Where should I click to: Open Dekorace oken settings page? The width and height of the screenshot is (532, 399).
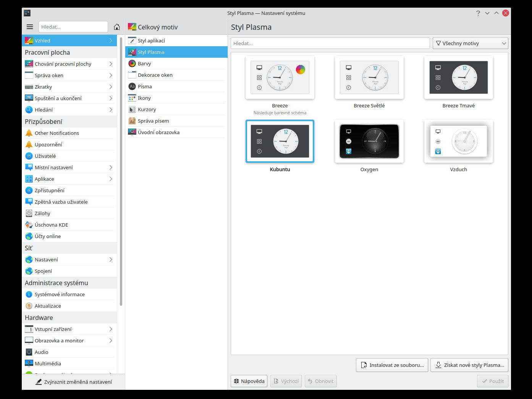click(x=176, y=75)
